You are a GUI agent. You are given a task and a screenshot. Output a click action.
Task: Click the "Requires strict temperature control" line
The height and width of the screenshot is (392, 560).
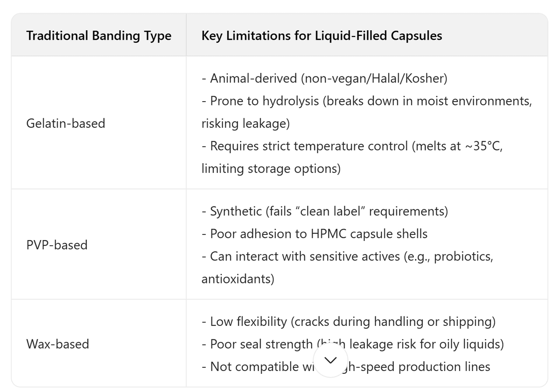[x=352, y=146]
